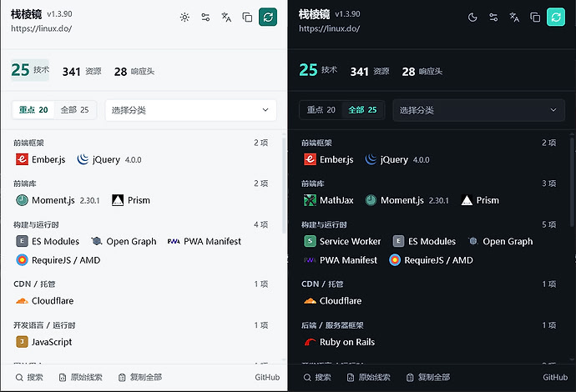Open 选择分类 dropdown in dark panel

tap(478, 110)
